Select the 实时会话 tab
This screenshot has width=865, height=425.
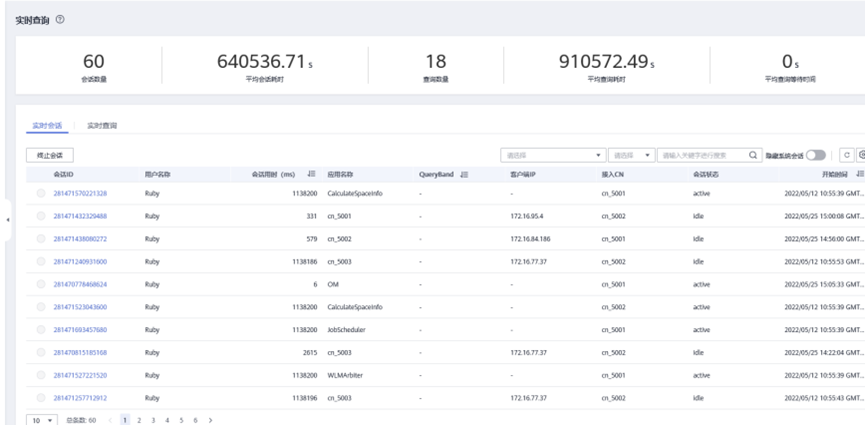tap(46, 126)
